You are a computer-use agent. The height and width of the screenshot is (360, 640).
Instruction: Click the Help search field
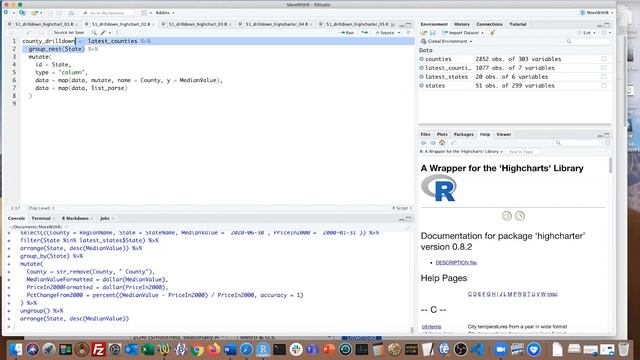578,143
